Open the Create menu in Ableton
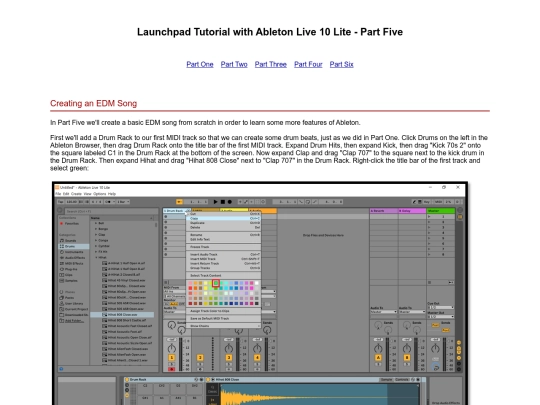The height and width of the screenshot is (405, 540). click(76, 194)
